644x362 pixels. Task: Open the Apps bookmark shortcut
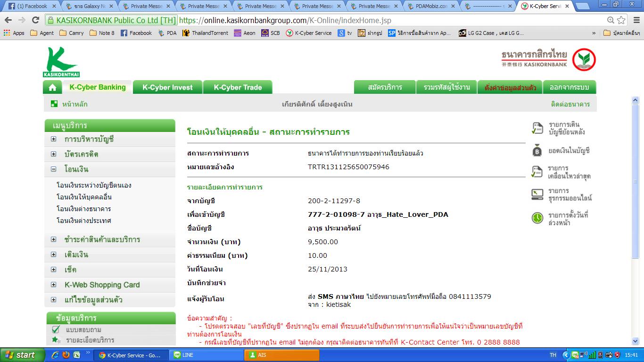coord(14,33)
